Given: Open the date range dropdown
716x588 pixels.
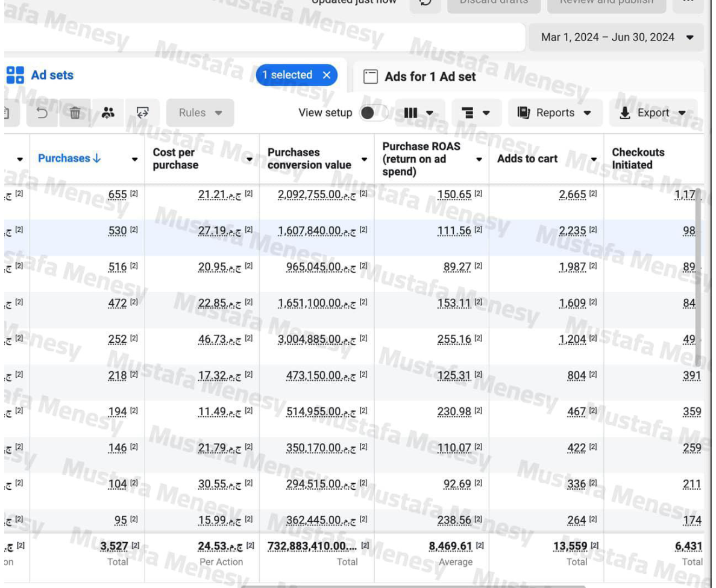Looking at the screenshot, I should 617,37.
